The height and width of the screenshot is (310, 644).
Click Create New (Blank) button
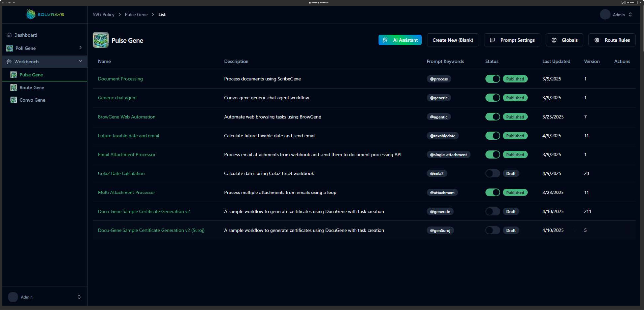[453, 40]
